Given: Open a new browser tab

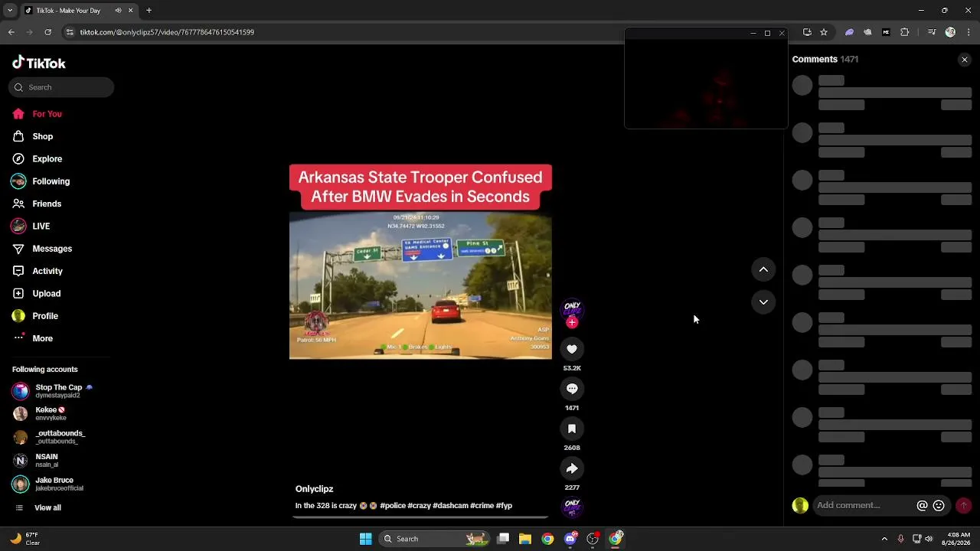Looking at the screenshot, I should [149, 11].
